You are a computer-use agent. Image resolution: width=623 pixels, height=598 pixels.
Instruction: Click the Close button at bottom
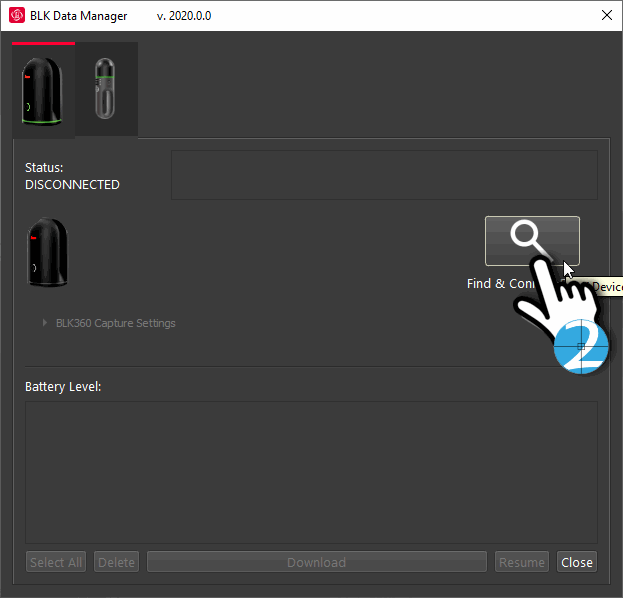pyautogui.click(x=577, y=562)
